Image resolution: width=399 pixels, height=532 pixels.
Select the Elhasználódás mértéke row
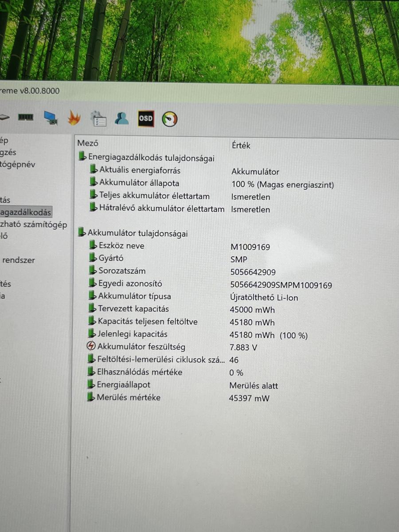(139, 372)
